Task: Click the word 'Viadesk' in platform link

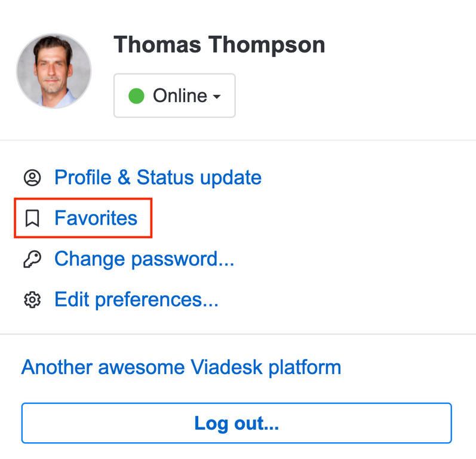Action: coord(226,367)
